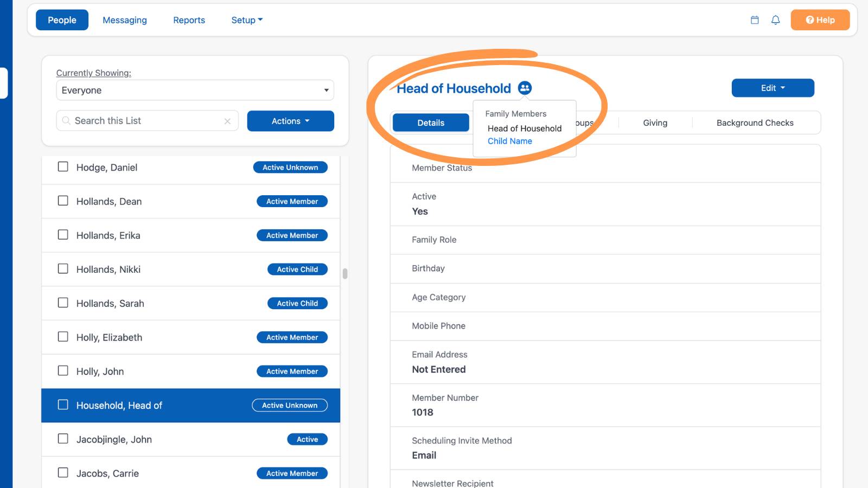Click the Head of Household name heading
The image size is (868, 488).
(454, 88)
